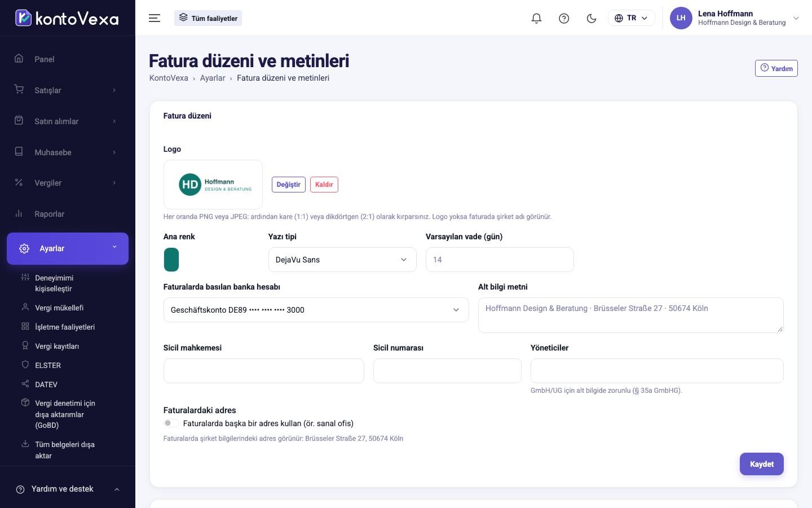Screen dimensions: 812x508
Task: Open the help question mark icon in header
Action: coord(564,18)
